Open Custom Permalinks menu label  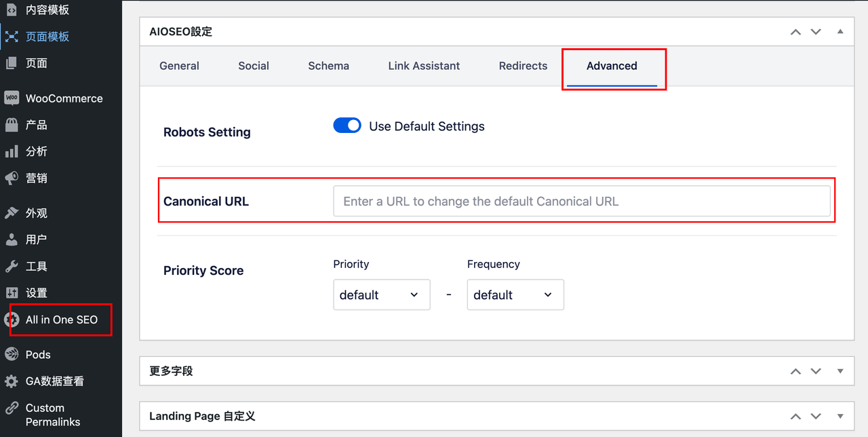53,415
